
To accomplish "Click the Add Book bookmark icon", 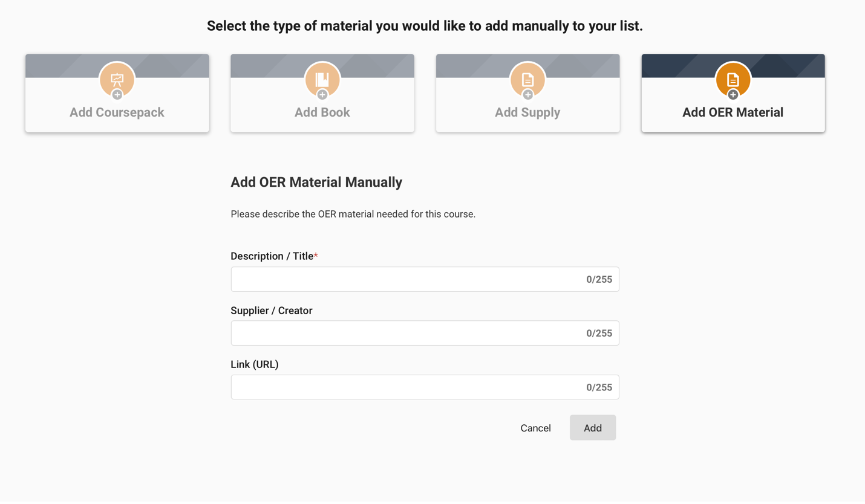I will point(322,79).
